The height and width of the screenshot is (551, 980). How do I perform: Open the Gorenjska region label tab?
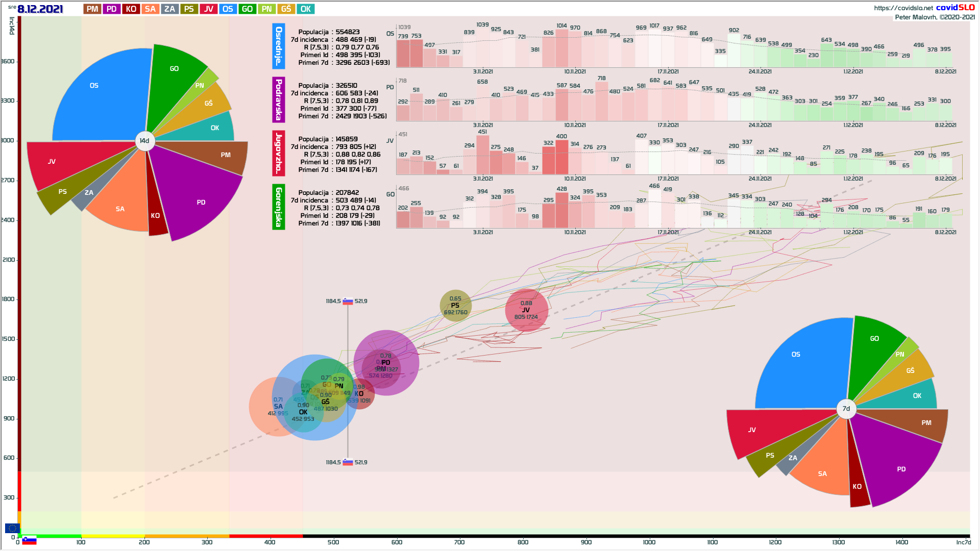point(279,207)
